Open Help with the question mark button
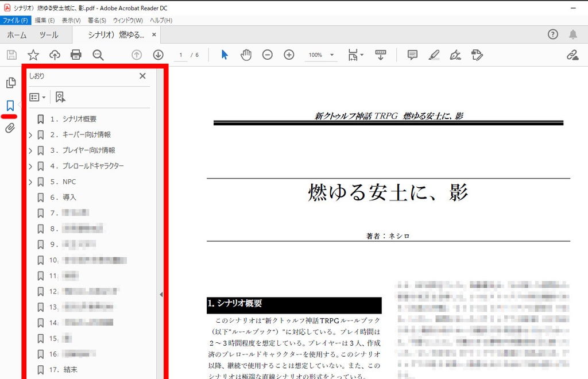 pos(552,34)
